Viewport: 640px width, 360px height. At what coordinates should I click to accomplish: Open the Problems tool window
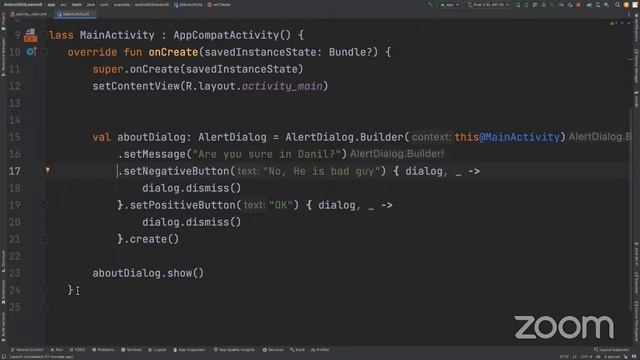[x=103, y=350]
